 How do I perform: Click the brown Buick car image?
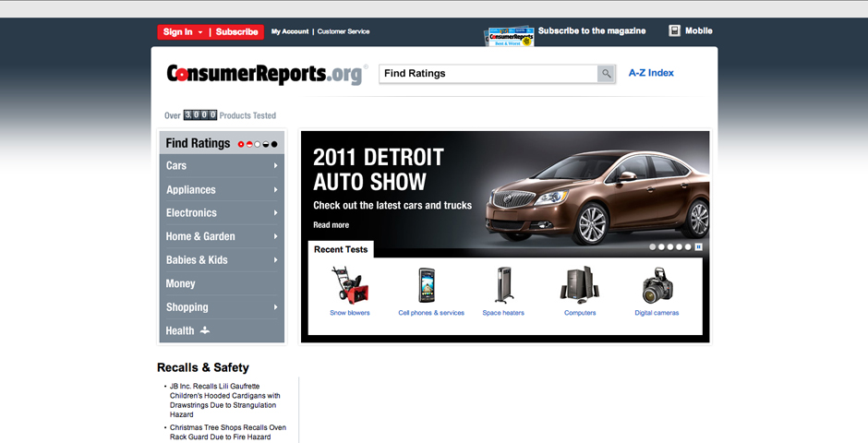(x=597, y=198)
